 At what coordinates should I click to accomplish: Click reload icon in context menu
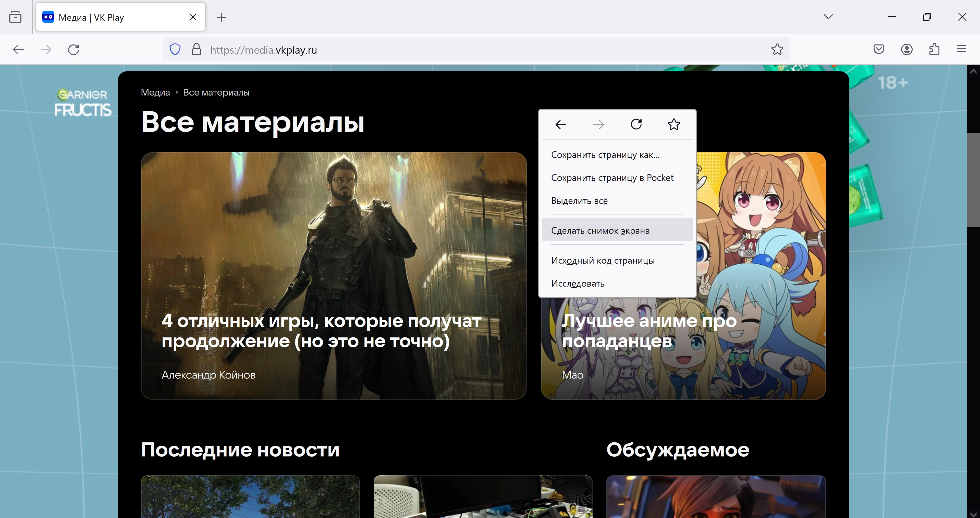tap(636, 124)
